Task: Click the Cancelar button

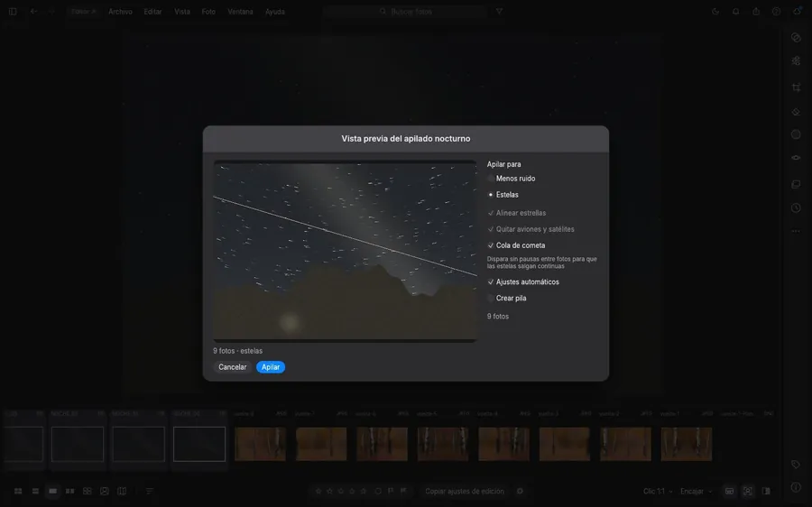Action: tap(233, 367)
